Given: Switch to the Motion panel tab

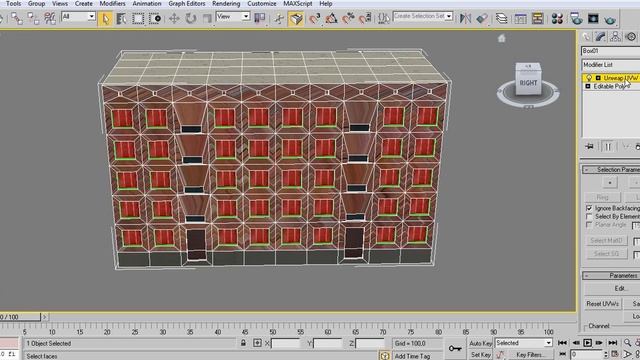Looking at the screenshot, I should click(631, 37).
